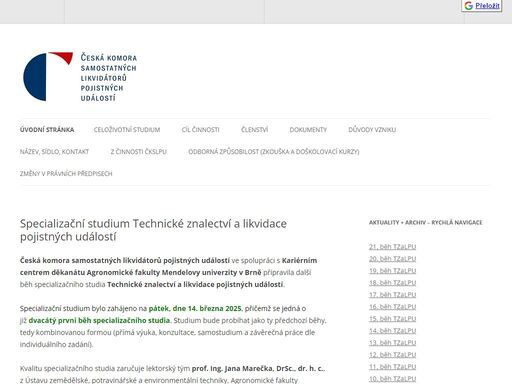This screenshot has width=512, height=384.
Task: Click bold name 'prof. Ing. Jana Marečka'
Action: click(x=233, y=368)
